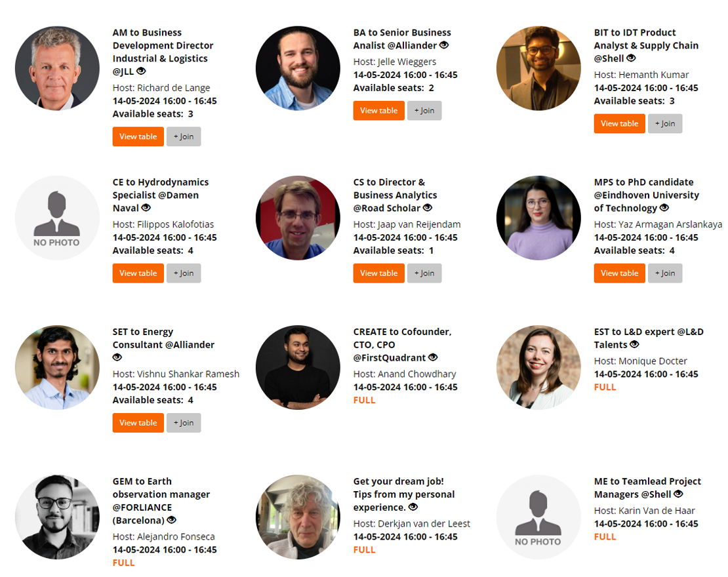
Task: Click the eye icon beside @FirstQuadrant
Action: tap(433, 357)
